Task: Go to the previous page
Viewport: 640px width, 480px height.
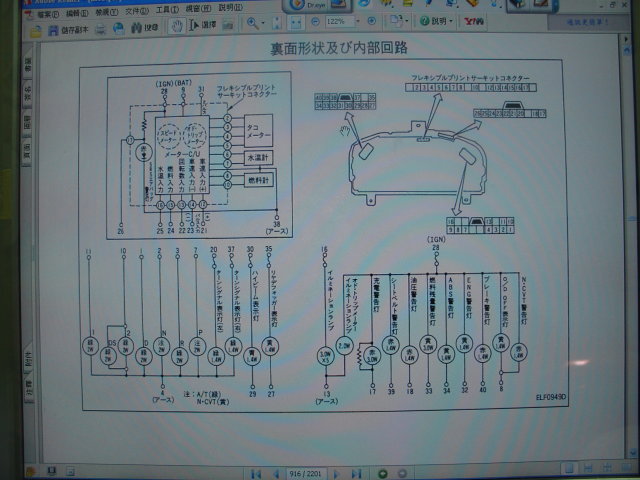Action: 276,474
